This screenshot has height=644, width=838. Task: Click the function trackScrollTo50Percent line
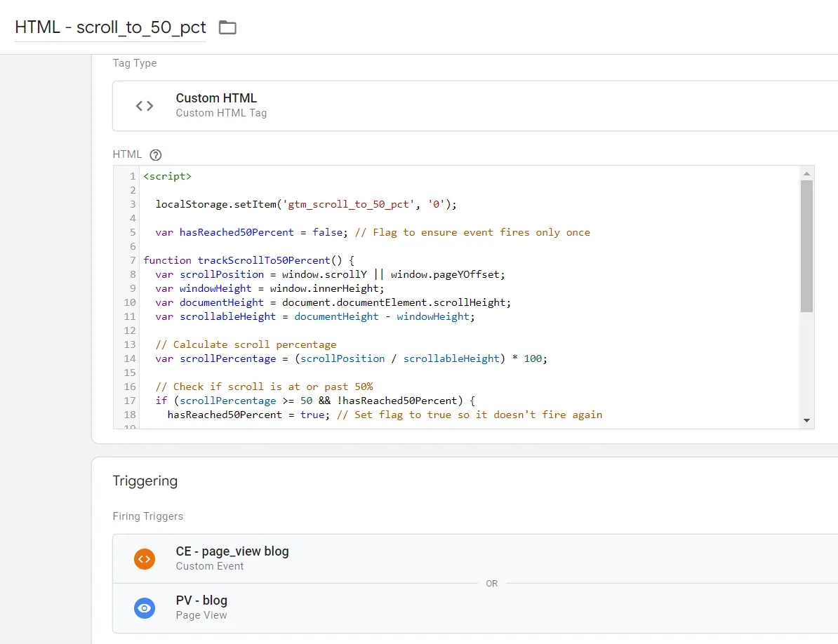248,260
